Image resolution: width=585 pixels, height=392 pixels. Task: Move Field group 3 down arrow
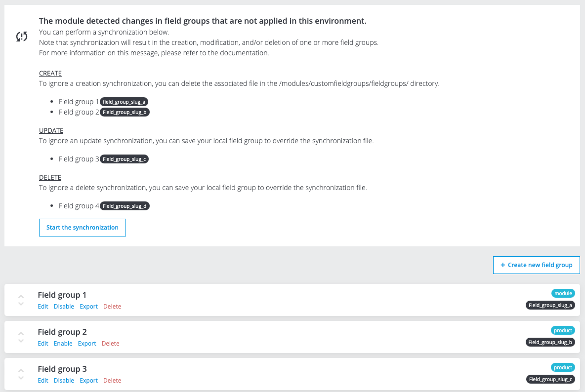(21, 378)
